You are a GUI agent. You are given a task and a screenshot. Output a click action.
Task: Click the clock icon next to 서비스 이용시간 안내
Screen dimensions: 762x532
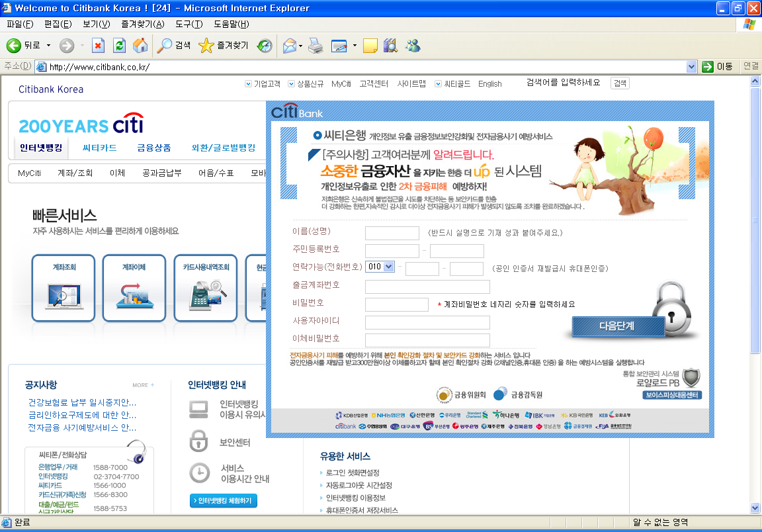[x=199, y=472]
